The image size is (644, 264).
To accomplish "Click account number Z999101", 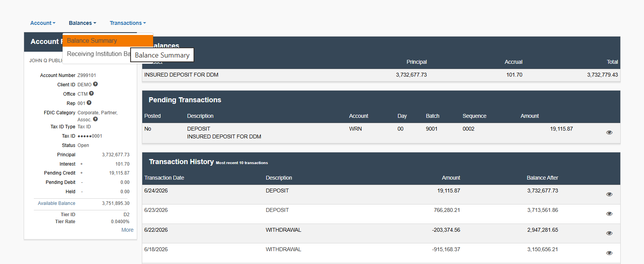I will (x=87, y=75).
